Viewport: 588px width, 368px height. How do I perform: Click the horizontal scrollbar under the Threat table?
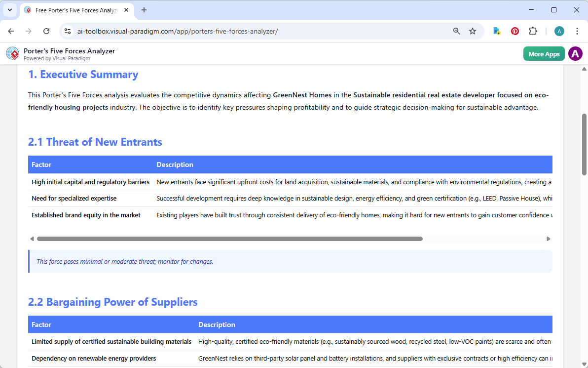pos(227,239)
